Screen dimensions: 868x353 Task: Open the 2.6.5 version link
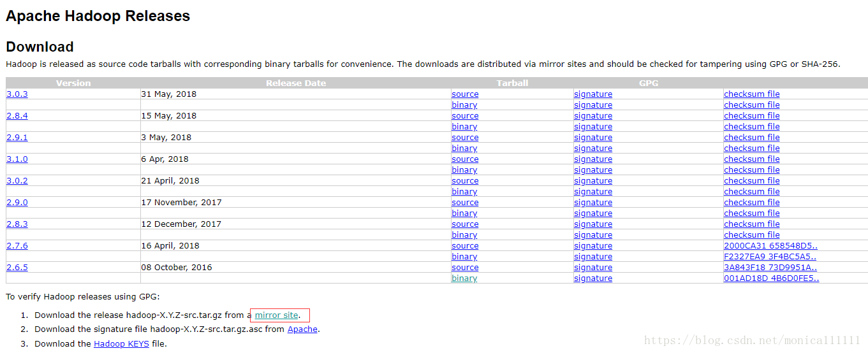coord(17,268)
